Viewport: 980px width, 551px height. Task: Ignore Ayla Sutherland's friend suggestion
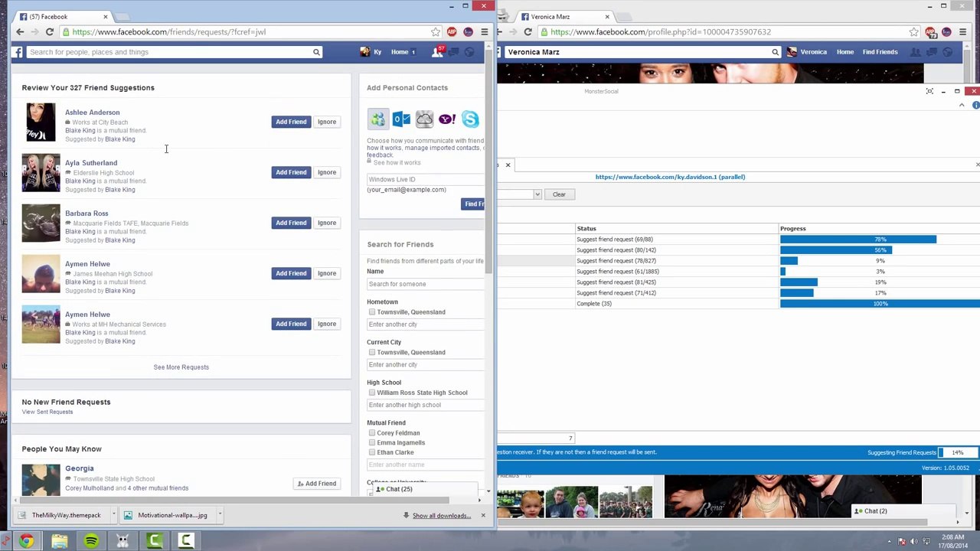327,172
